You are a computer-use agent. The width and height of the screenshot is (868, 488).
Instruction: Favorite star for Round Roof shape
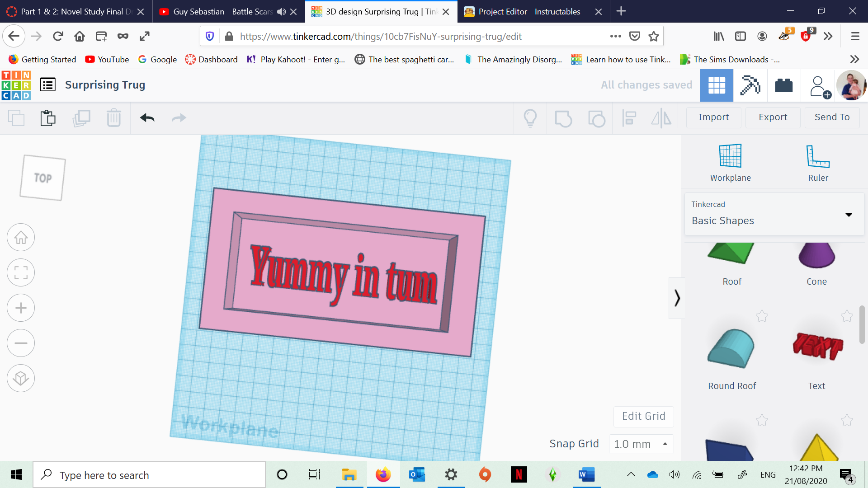click(x=762, y=316)
